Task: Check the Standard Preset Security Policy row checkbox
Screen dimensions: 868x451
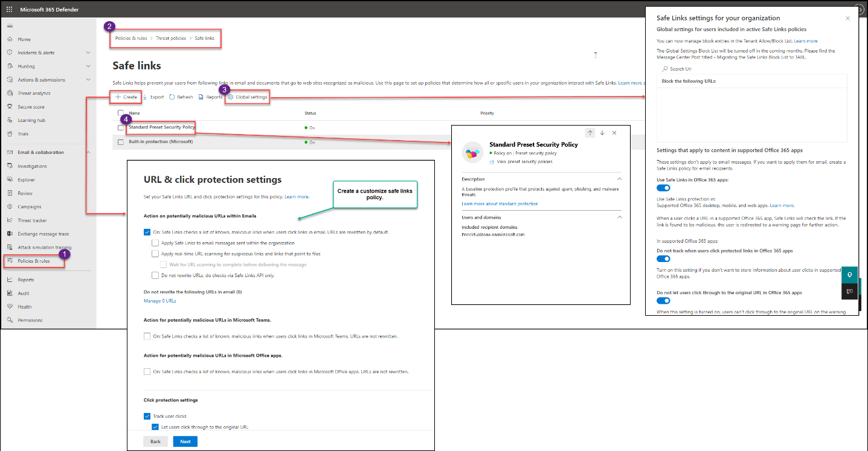Action: coord(121,127)
